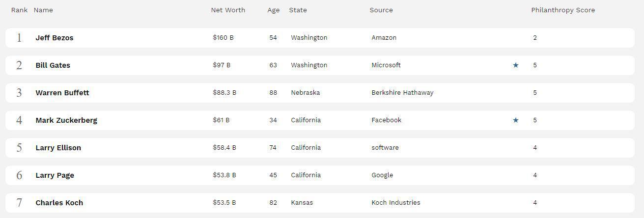This screenshot has width=644, height=218.
Task: Sort by Philanthropy Score header
Action: (x=563, y=10)
